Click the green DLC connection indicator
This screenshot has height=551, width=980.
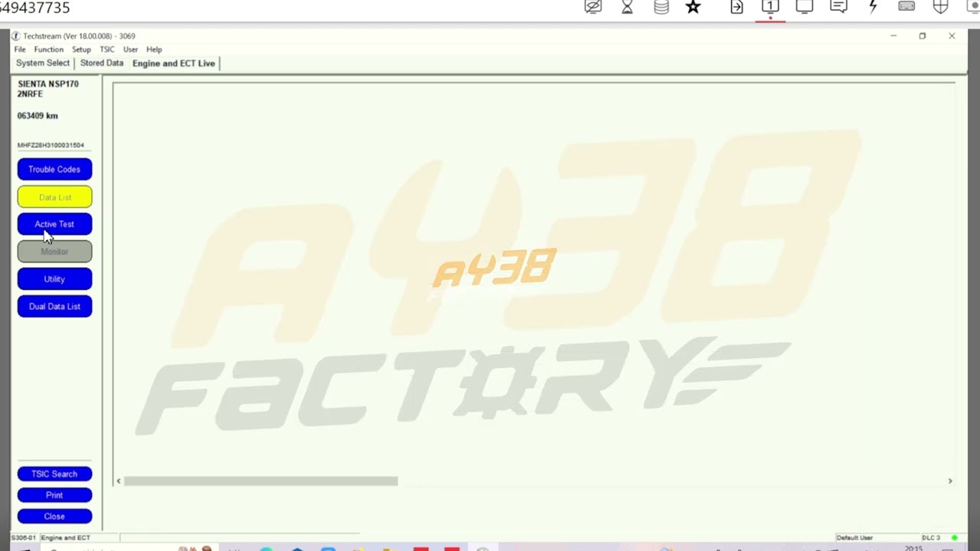point(954,538)
